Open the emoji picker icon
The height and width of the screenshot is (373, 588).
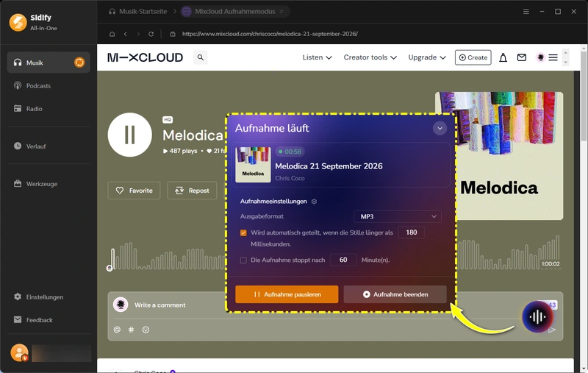tap(146, 330)
